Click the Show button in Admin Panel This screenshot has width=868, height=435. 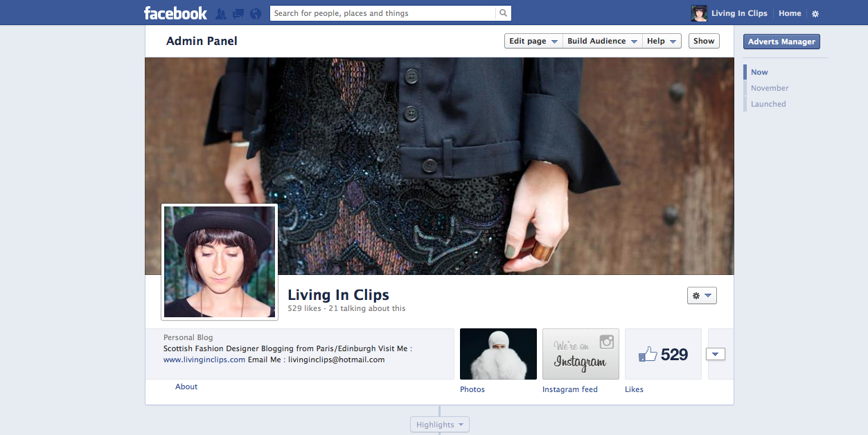point(704,41)
